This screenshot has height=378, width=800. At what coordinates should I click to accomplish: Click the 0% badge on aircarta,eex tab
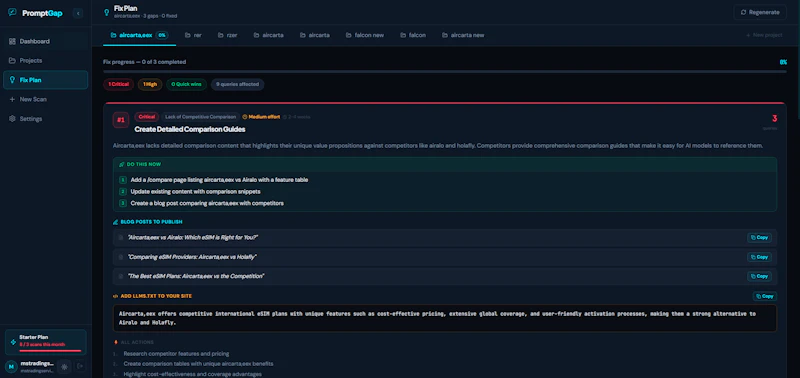click(x=162, y=35)
